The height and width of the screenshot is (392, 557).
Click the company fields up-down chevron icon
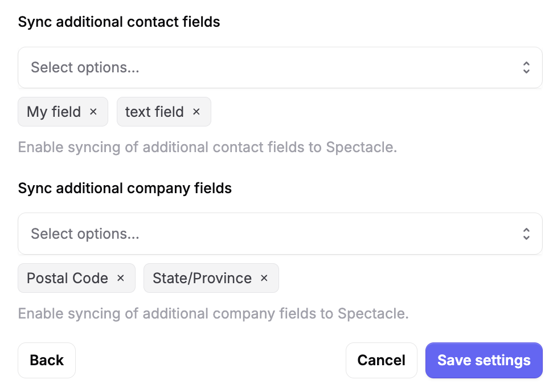click(x=526, y=234)
